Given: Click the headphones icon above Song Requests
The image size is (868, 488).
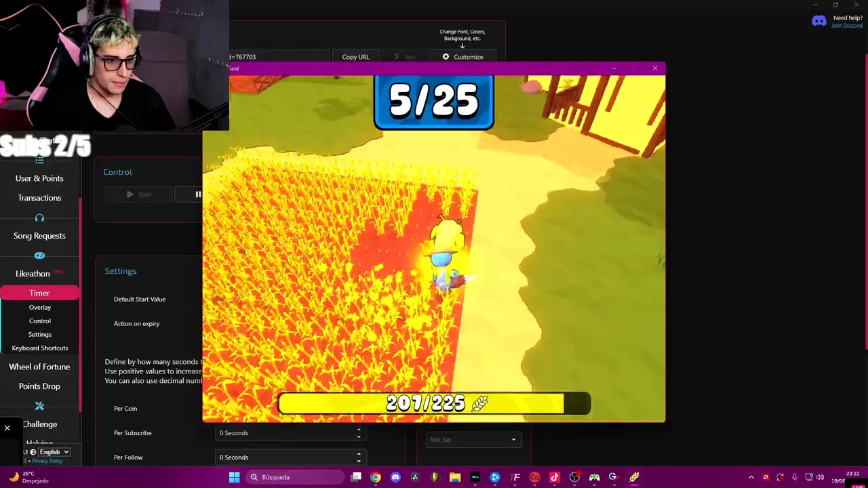Looking at the screenshot, I should coord(39,218).
